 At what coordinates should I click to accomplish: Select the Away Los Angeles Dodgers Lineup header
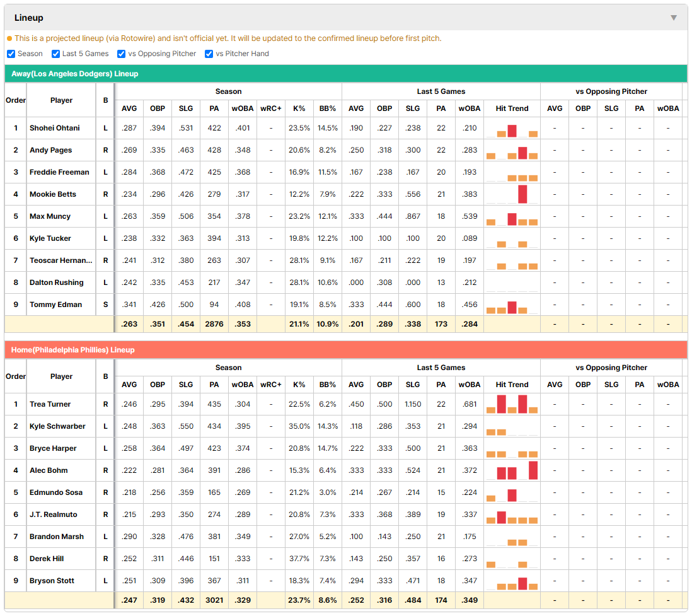click(x=346, y=74)
